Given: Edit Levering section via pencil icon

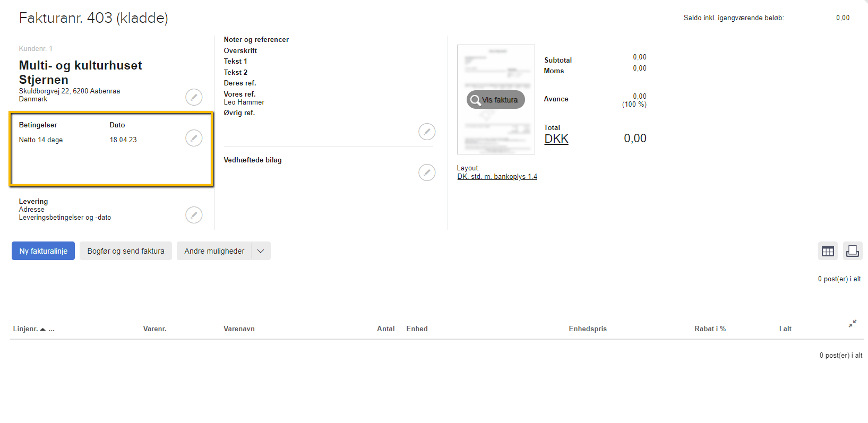Looking at the screenshot, I should (x=194, y=215).
